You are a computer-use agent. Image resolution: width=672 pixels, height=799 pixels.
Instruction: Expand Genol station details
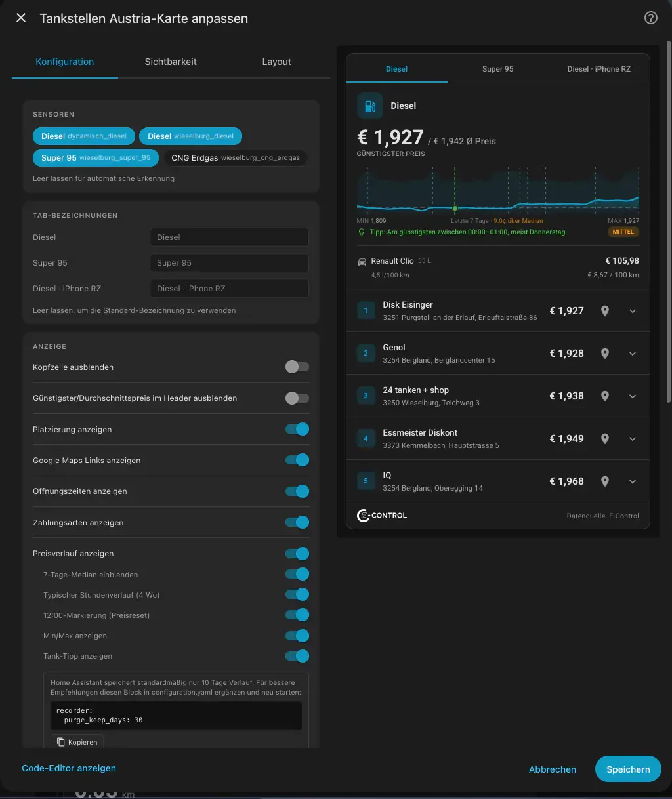pyautogui.click(x=633, y=354)
